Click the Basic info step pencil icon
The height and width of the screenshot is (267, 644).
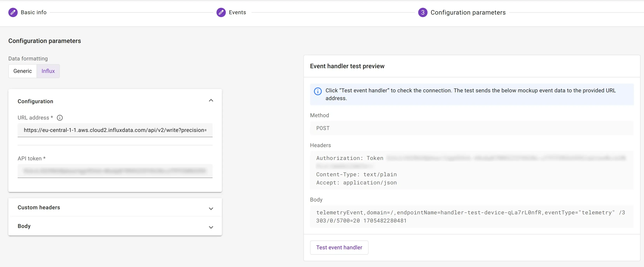[x=13, y=12]
